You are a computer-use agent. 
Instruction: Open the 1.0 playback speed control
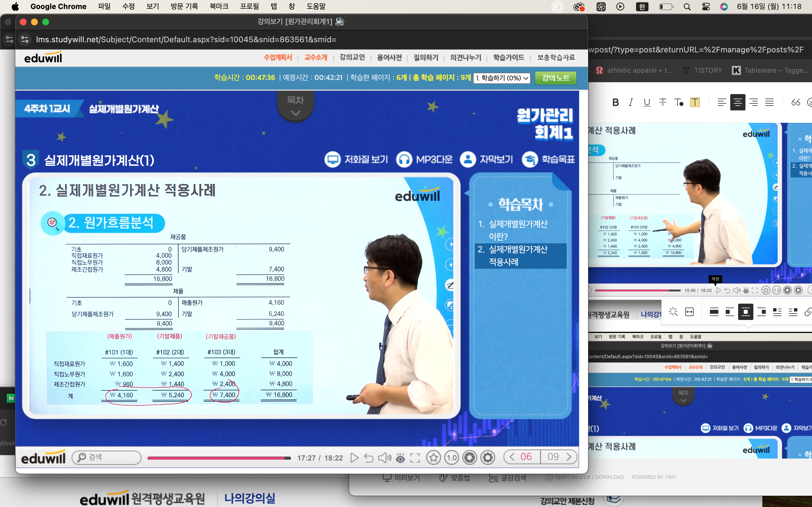[x=452, y=457]
